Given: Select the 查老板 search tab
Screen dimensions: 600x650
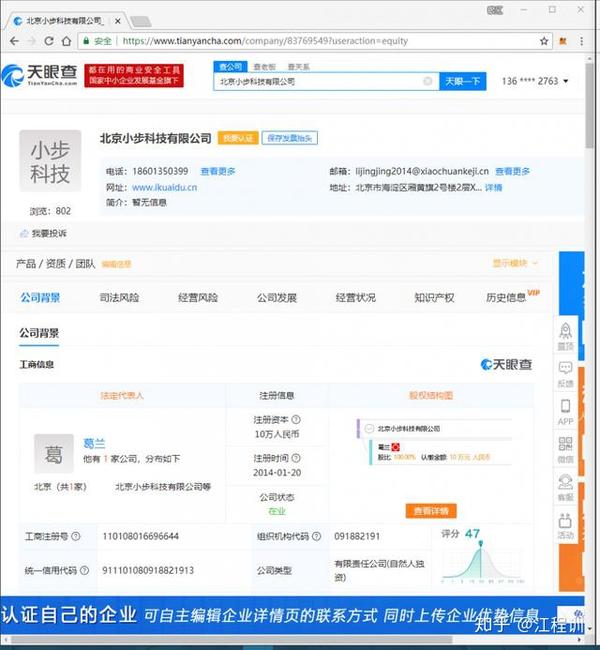Looking at the screenshot, I should coord(265,67).
